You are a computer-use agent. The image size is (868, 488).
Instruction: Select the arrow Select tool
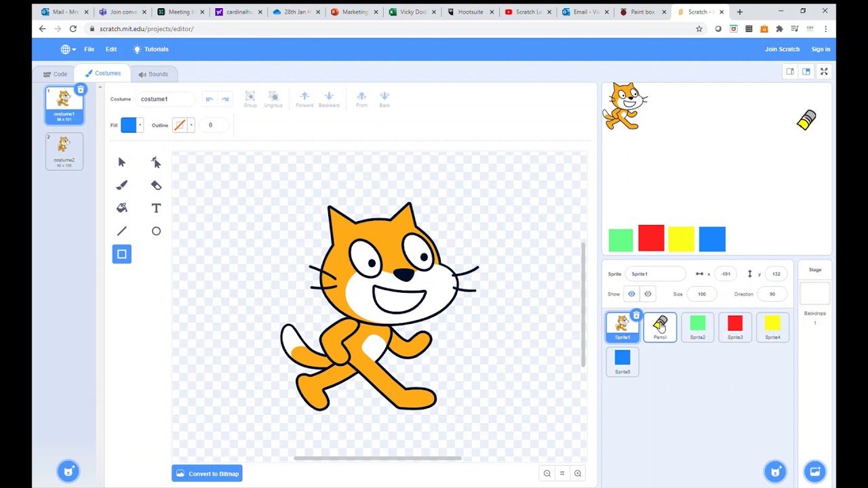[122, 162]
